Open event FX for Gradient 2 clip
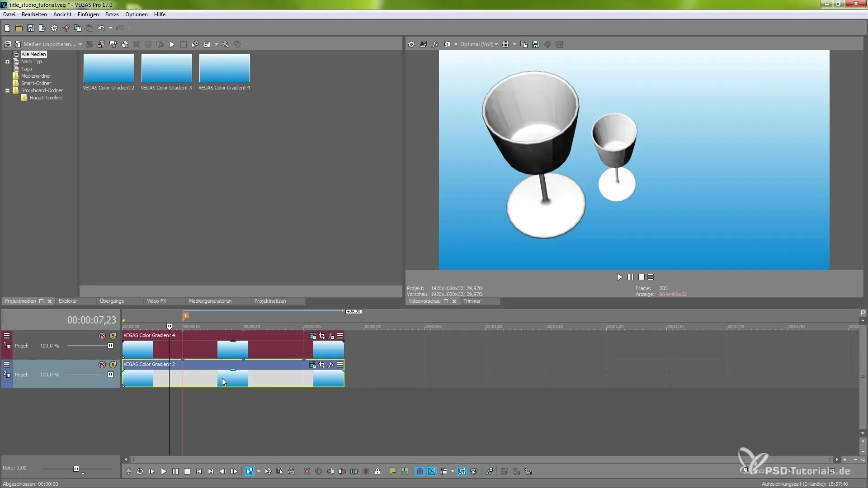 tap(331, 365)
